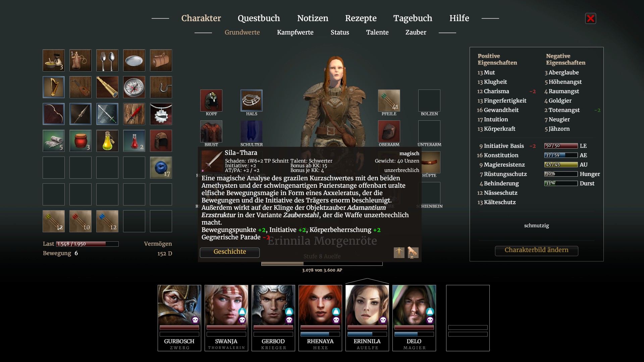
Task: Select the silver plate inventory item
Action: (x=134, y=60)
